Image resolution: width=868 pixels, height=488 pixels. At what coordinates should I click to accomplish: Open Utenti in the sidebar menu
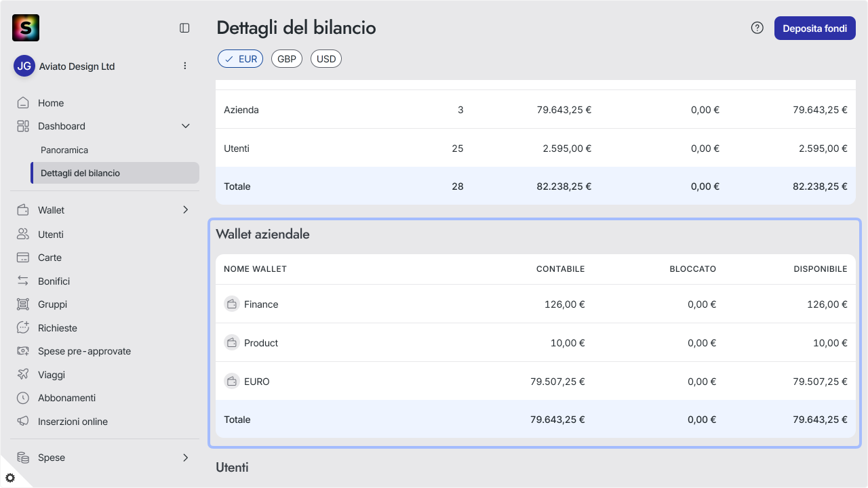51,235
